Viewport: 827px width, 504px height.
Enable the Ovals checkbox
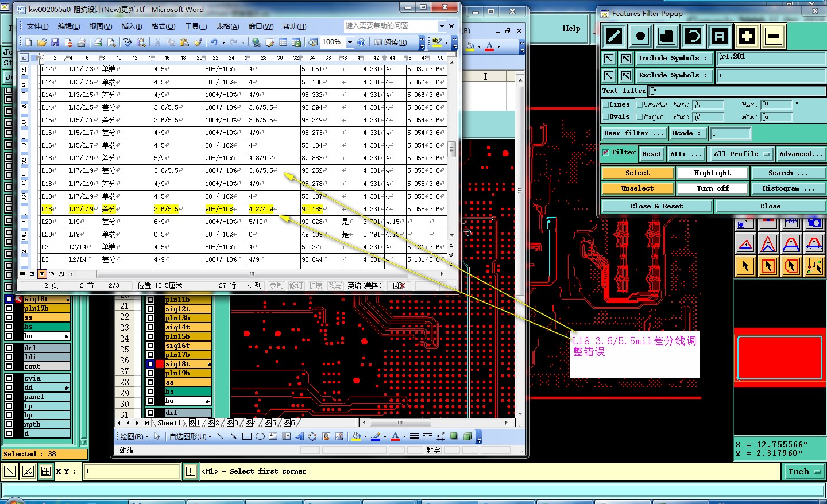(605, 117)
